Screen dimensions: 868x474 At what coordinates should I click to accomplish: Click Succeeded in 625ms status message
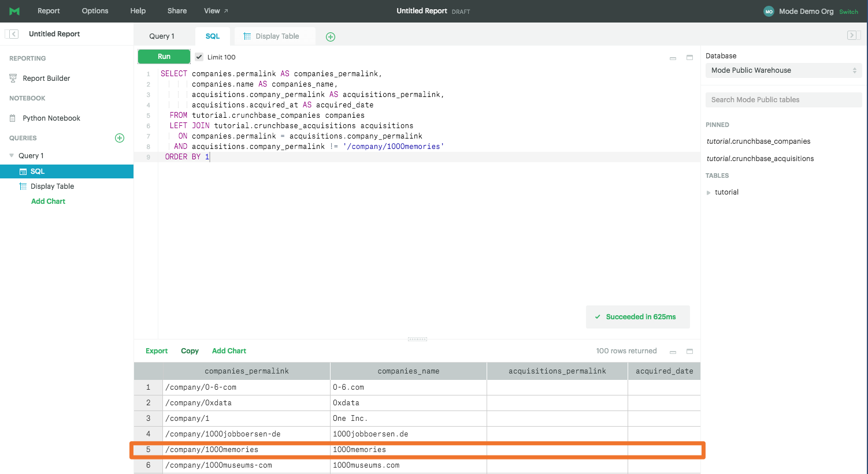(638, 317)
